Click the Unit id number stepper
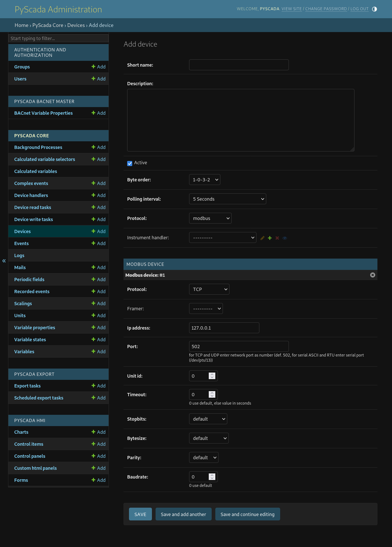This screenshot has height=547, width=392. tap(212, 376)
